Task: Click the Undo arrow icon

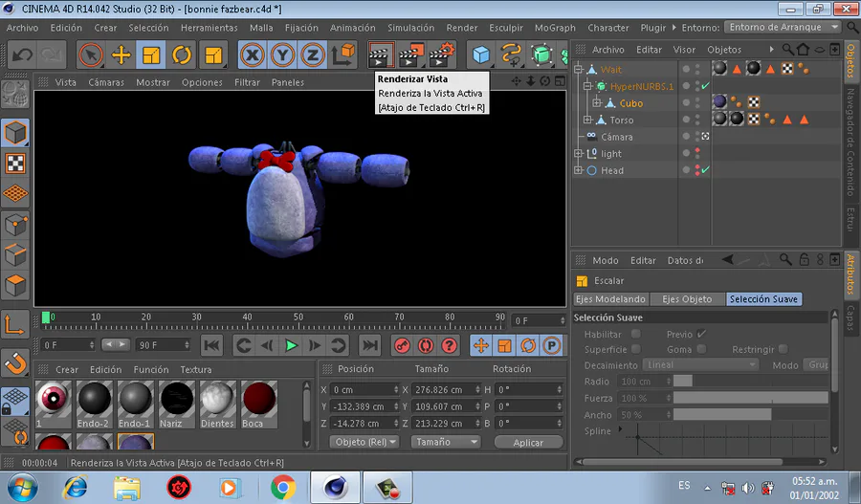Action: click(x=23, y=55)
